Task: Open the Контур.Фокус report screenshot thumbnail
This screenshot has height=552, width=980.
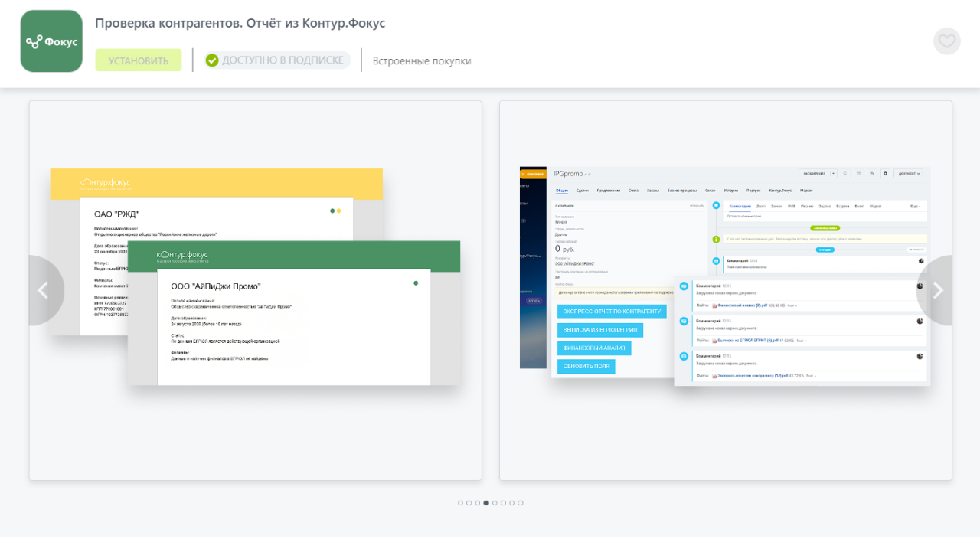Action: point(256,290)
